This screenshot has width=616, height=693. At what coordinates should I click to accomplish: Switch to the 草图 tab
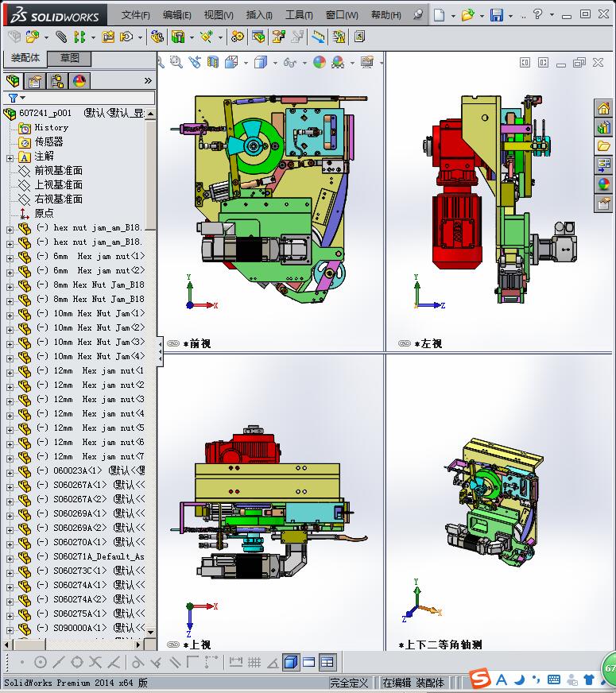(69, 58)
